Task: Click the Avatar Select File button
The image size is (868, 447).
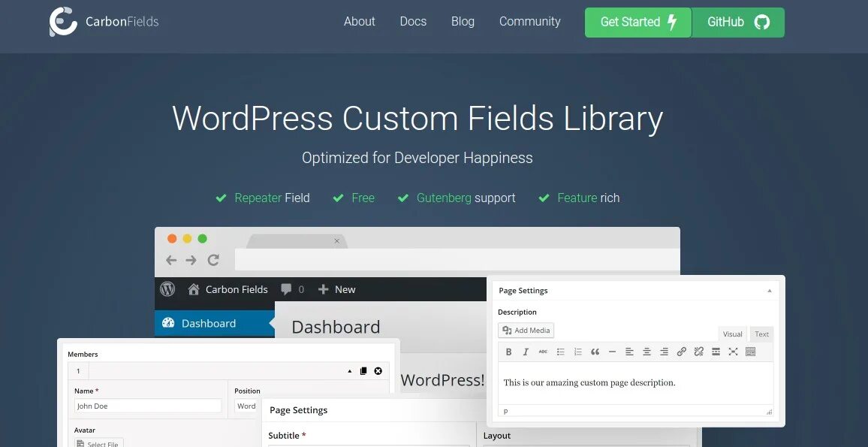Action: [x=99, y=442]
